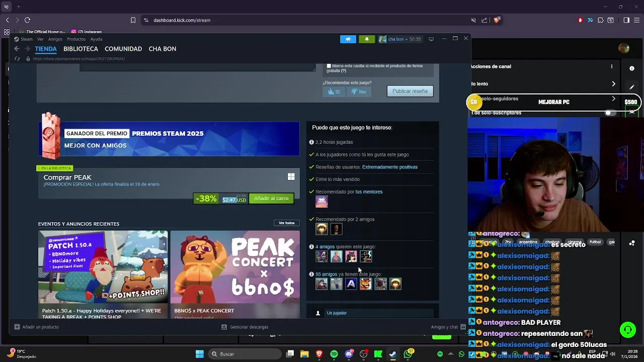The height and width of the screenshot is (362, 644).
Task: Open the Kick app on taskbar
Action: 378,354
